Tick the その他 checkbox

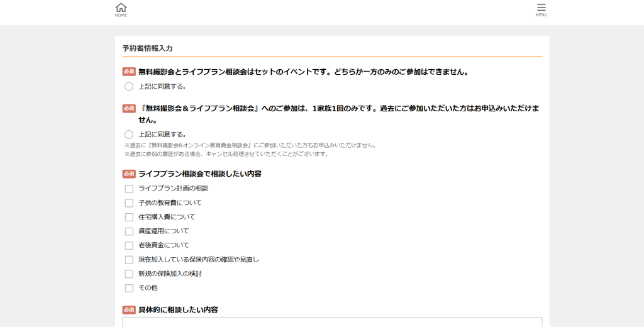(x=129, y=288)
